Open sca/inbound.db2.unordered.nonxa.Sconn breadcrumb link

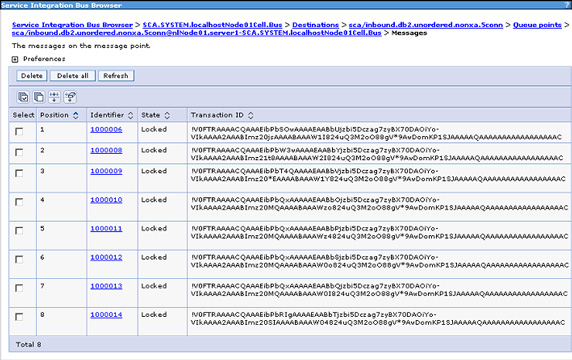point(426,25)
